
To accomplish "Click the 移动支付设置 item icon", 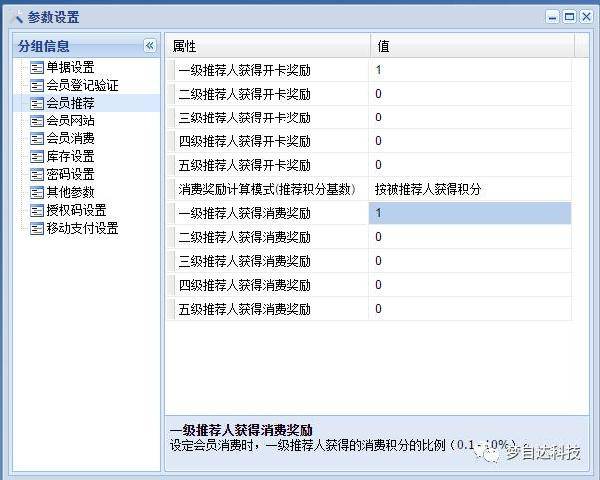I will 37,229.
